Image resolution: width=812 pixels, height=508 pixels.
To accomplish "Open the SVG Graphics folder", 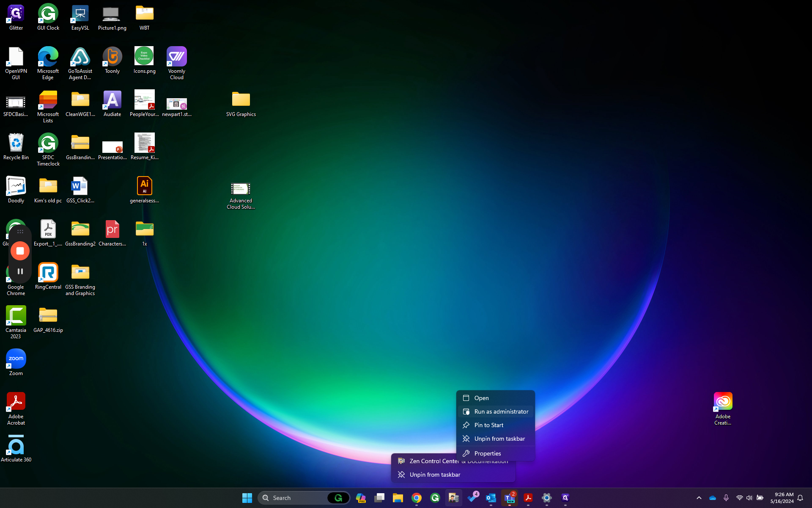I will pos(241,104).
